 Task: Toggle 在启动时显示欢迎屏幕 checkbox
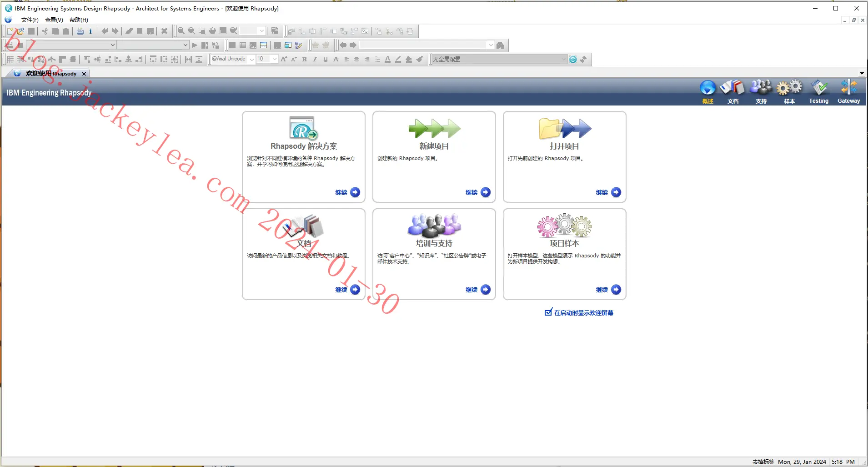tap(548, 312)
